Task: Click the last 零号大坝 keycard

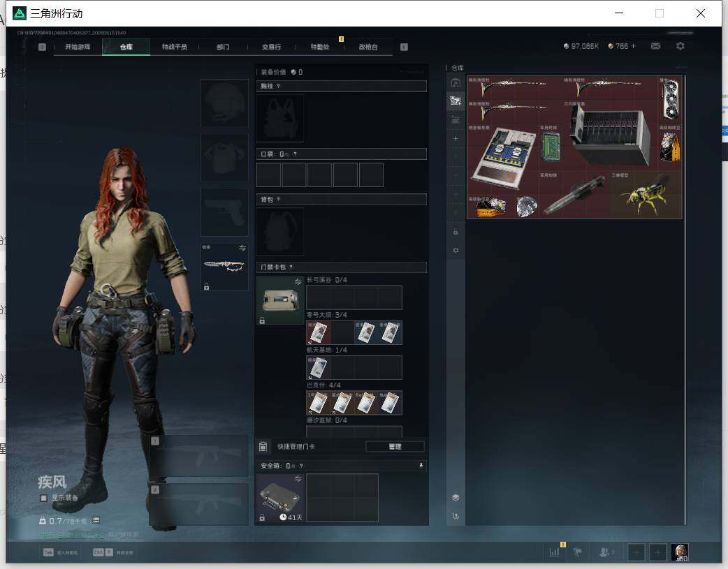Action: pos(390,332)
